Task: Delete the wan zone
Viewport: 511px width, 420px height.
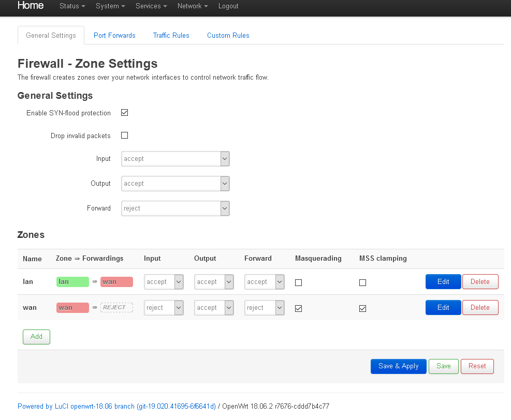Action: 480,308
